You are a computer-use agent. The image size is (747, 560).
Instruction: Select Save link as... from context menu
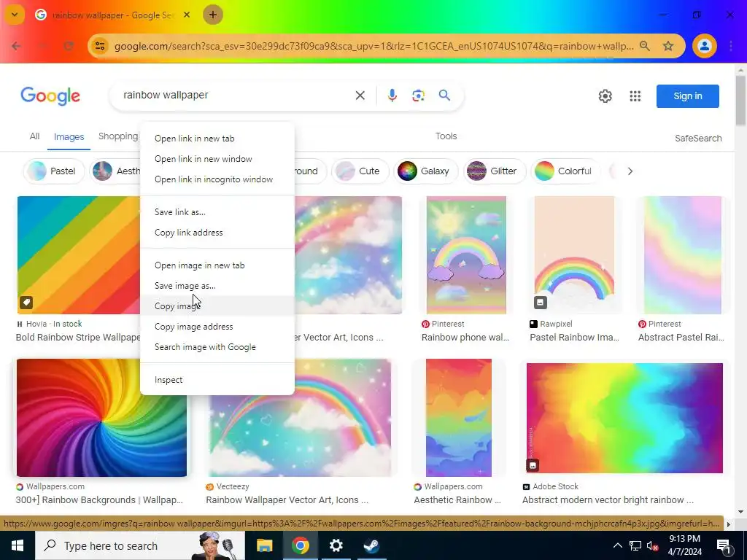[x=217, y=212]
